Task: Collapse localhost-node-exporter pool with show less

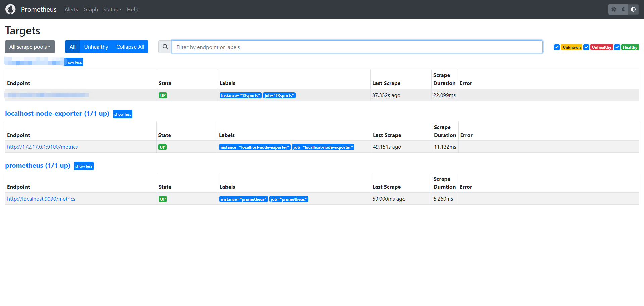Action: click(123, 114)
